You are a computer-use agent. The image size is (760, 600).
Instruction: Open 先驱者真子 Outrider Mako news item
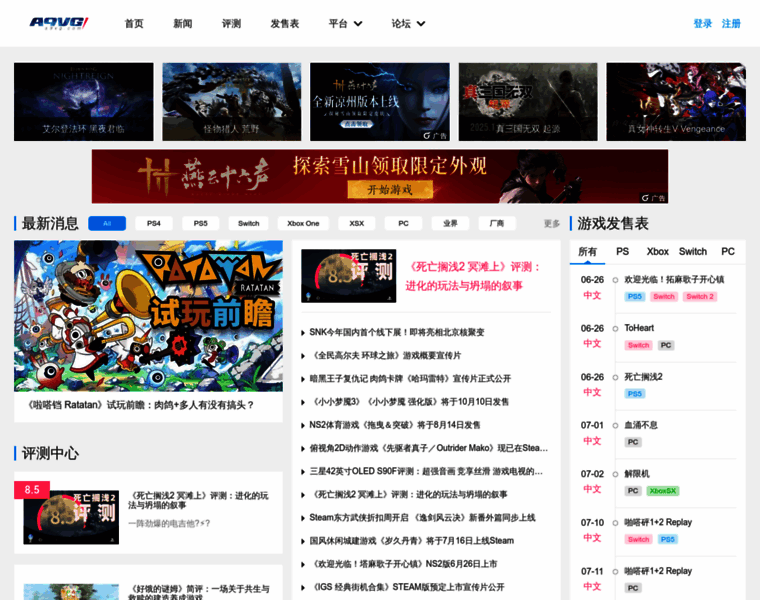[x=428, y=448]
